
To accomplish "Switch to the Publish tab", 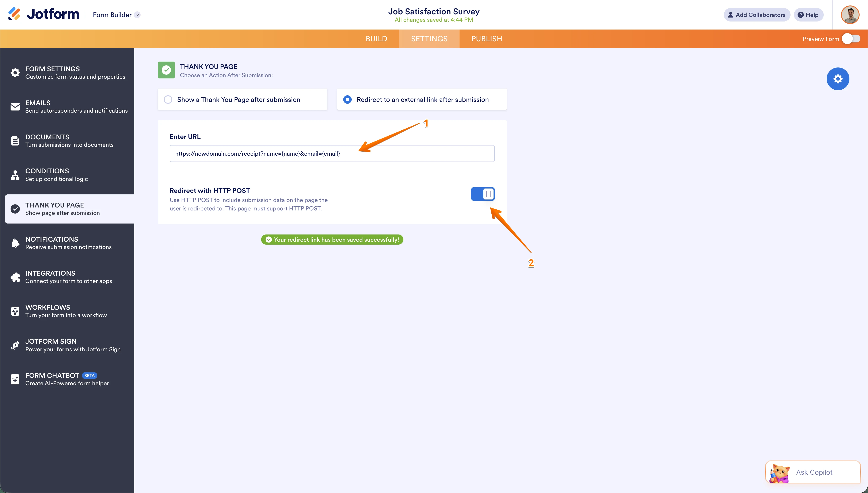I will point(487,39).
